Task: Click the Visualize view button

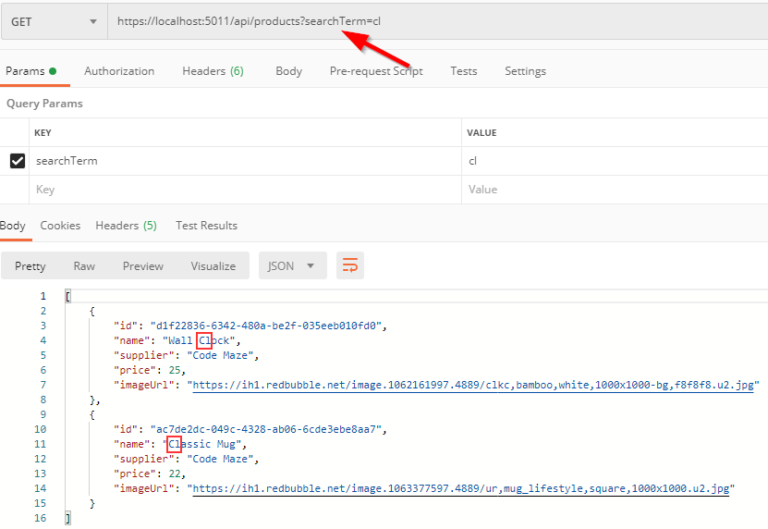Action: point(213,266)
